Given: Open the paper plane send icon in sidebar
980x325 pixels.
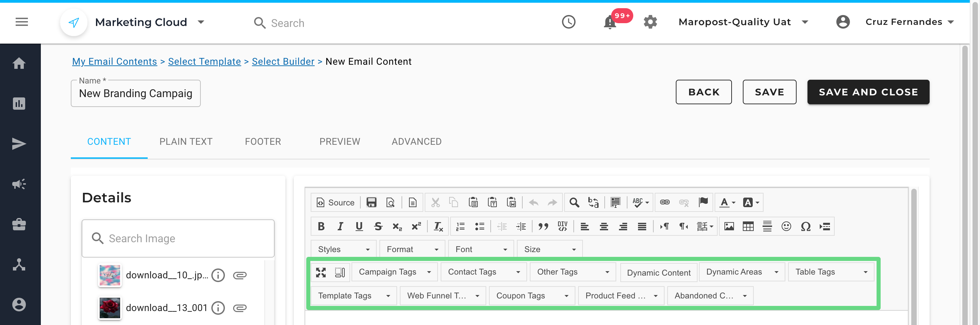Looking at the screenshot, I should pyautogui.click(x=19, y=144).
